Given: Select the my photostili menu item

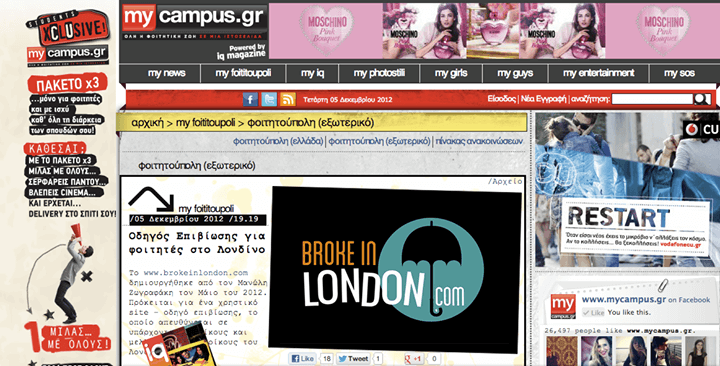Looking at the screenshot, I should 379,73.
